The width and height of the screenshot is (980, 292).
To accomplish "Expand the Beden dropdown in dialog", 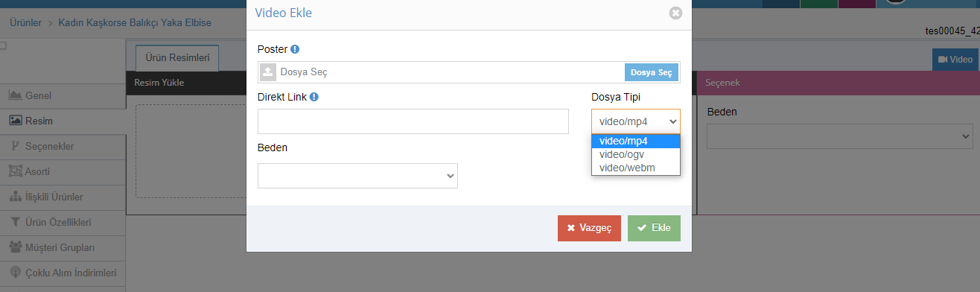I will pos(357,176).
